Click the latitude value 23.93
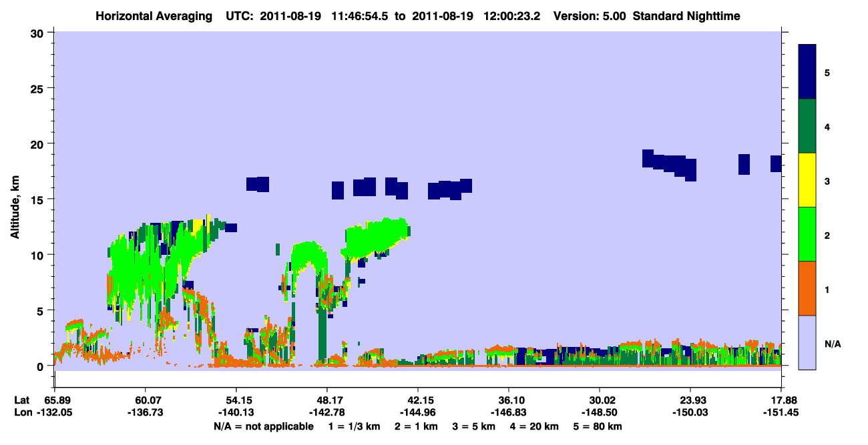 click(690, 400)
